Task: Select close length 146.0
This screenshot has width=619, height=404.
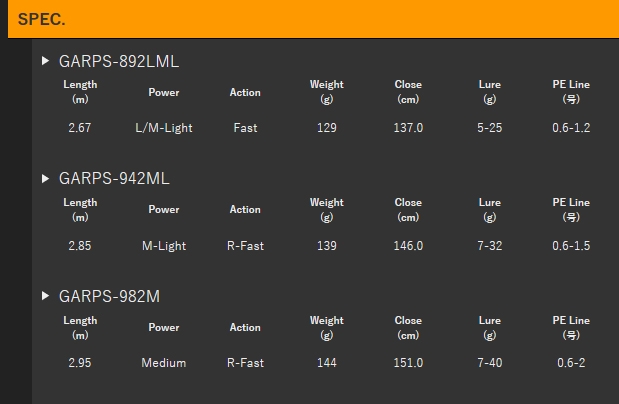Action: click(408, 246)
